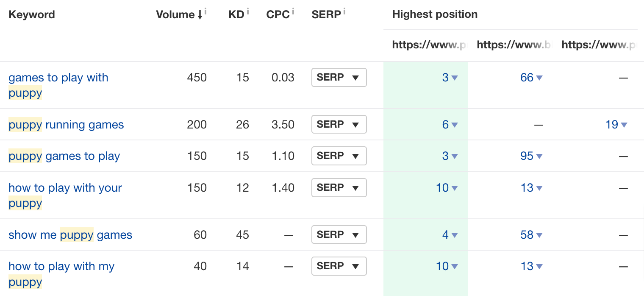Click position value 3 for 'games to play with puppy'
This screenshot has width=644, height=296.
(445, 78)
